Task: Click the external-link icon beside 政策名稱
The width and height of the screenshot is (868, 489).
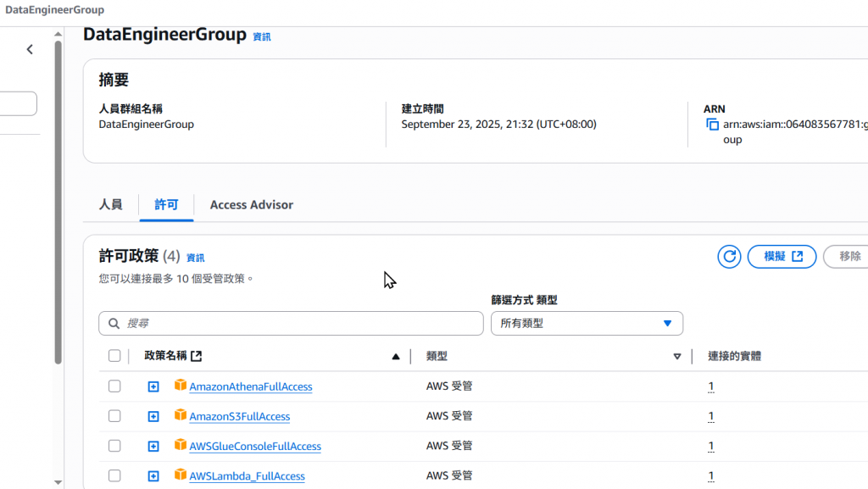Action: [x=196, y=356]
